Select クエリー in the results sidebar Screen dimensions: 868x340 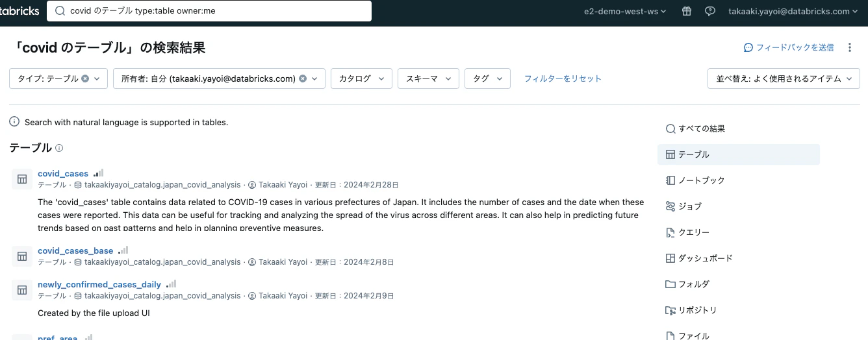(x=739, y=232)
